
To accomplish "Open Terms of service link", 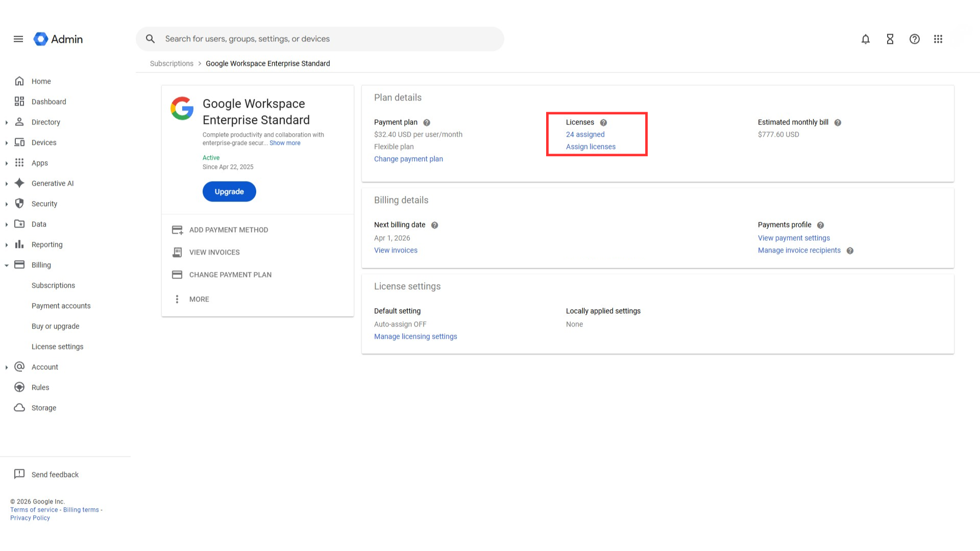I will click(34, 510).
